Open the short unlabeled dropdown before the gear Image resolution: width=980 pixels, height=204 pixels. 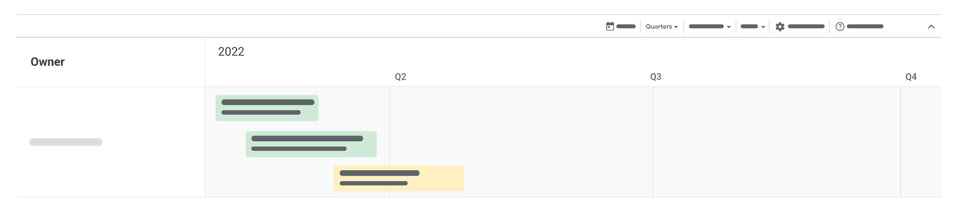752,27
